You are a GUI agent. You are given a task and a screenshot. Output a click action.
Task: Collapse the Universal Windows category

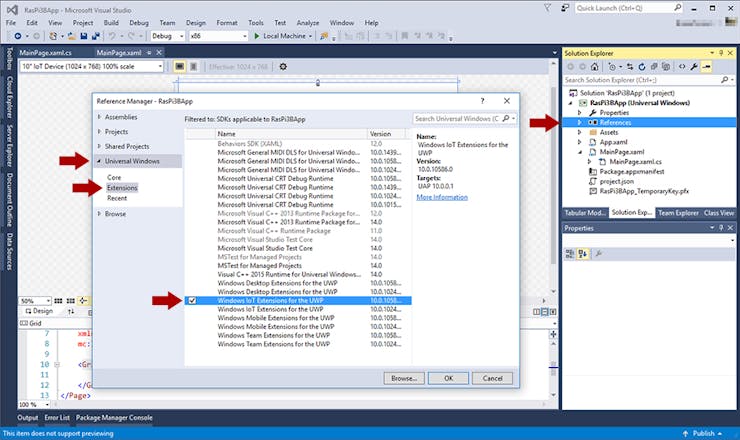click(99, 161)
